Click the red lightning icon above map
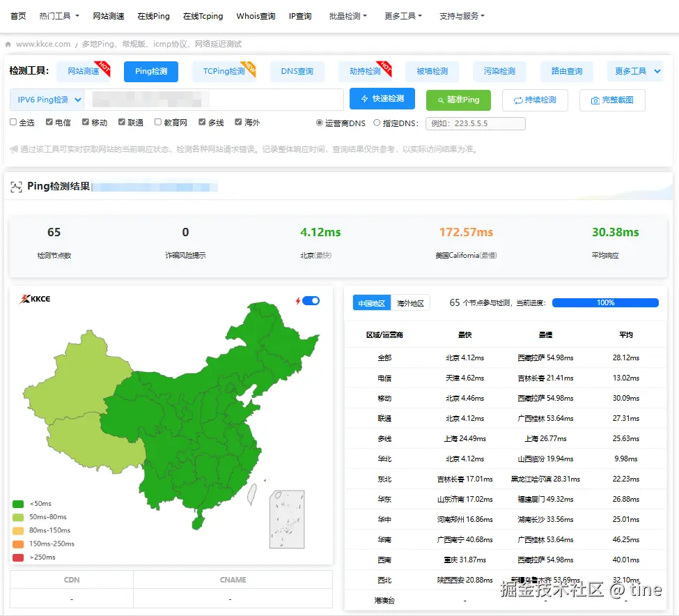 (298, 300)
